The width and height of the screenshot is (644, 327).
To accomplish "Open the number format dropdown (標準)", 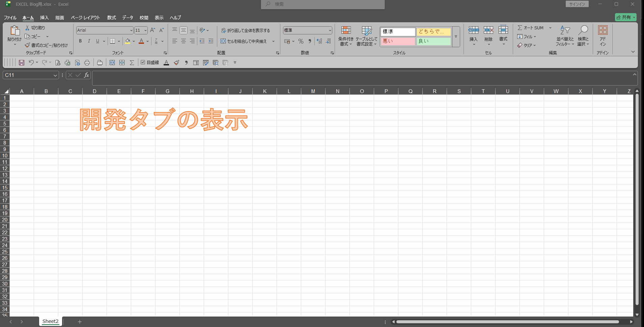I will [330, 30].
